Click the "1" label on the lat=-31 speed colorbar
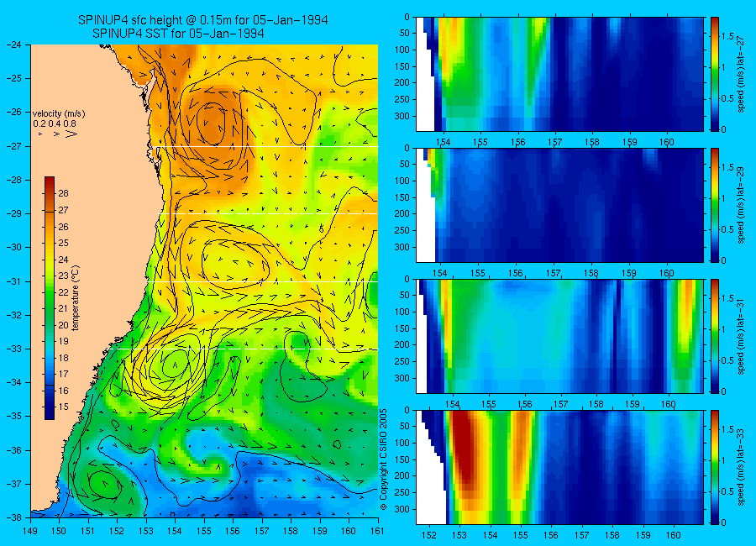Viewport: 756px width, 546px height. (x=724, y=329)
